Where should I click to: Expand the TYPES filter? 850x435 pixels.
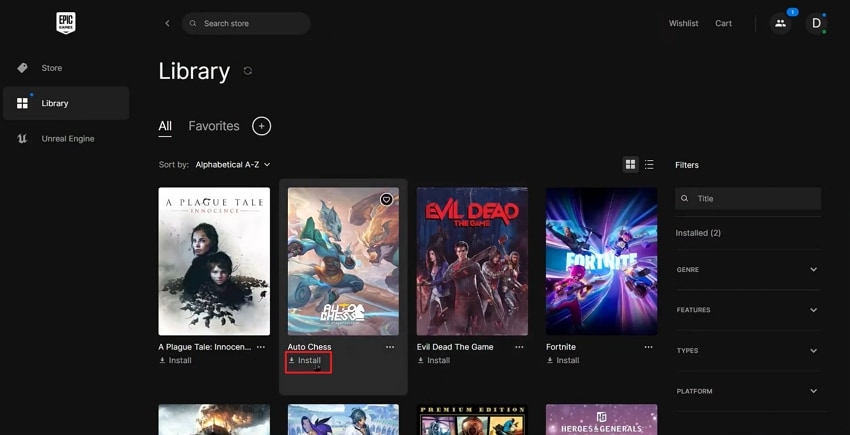click(748, 351)
